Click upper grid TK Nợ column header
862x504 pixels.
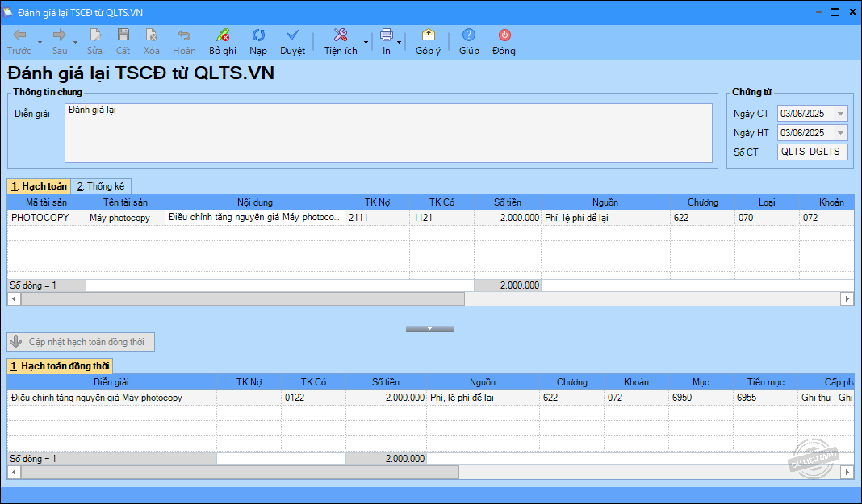[x=378, y=202]
